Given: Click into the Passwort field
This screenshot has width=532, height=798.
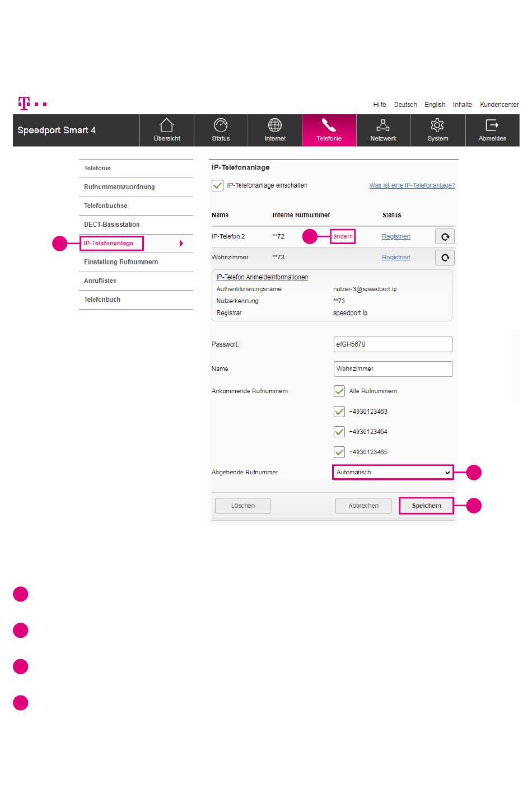Looking at the screenshot, I should coord(393,344).
